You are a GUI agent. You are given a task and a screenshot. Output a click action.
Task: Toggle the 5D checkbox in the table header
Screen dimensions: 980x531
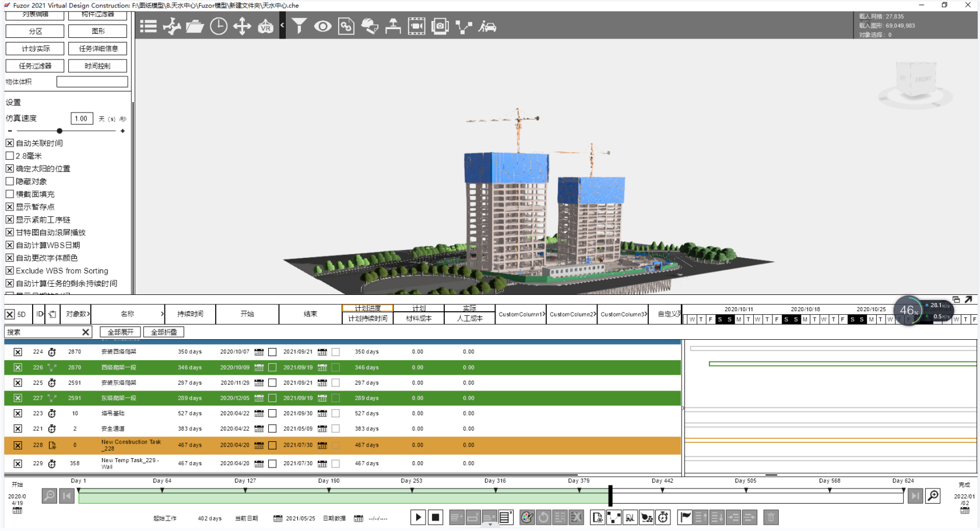pos(10,314)
